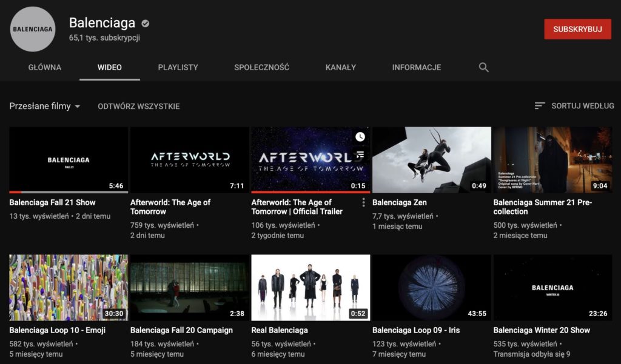This screenshot has width=621, height=364.
Task: Click the colorful Loop 10 Emoji thumbnail
Action: (x=69, y=288)
